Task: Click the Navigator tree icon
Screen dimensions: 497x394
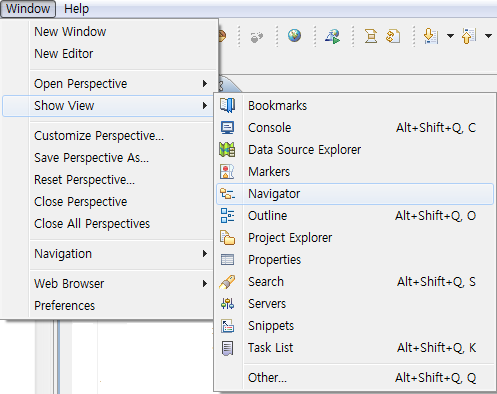Action: point(227,194)
